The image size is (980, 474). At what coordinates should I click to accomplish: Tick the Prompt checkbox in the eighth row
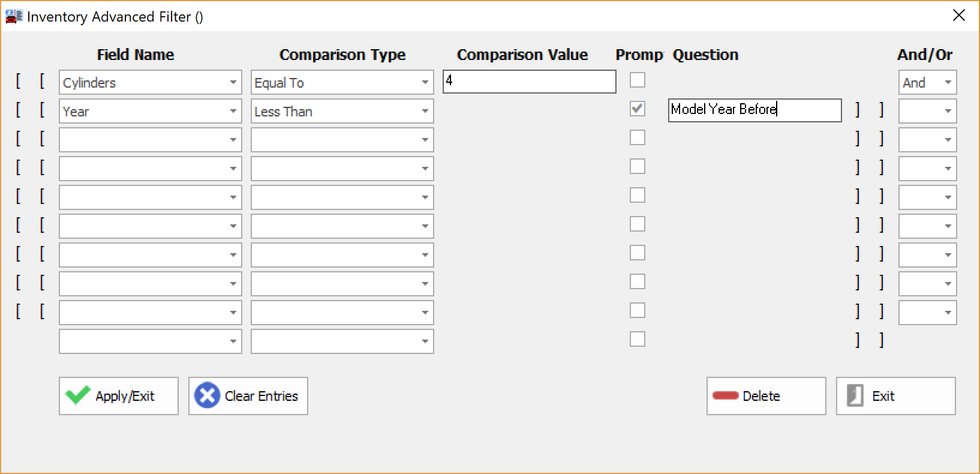click(638, 281)
